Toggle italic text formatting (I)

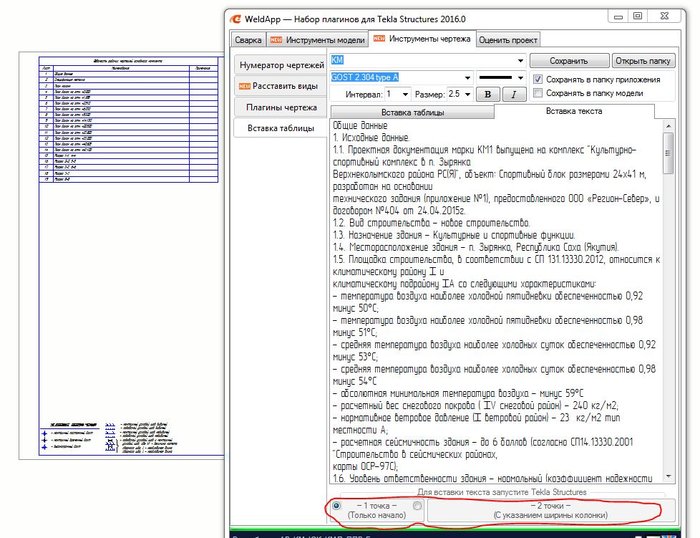(514, 94)
